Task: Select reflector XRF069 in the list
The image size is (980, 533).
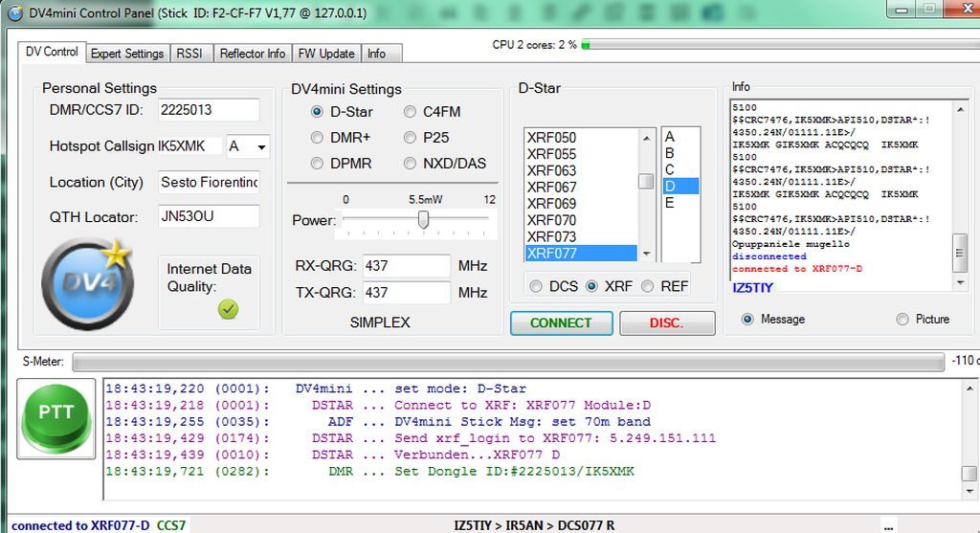Action: [581, 204]
